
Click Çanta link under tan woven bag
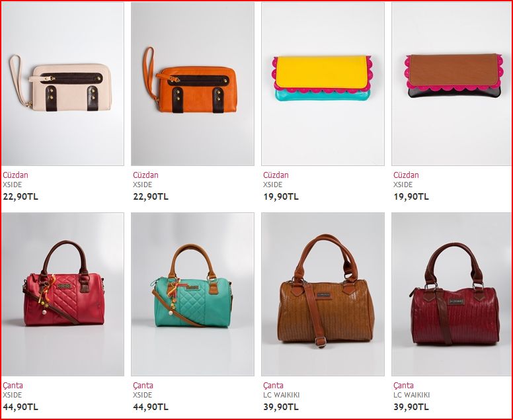[x=273, y=386]
